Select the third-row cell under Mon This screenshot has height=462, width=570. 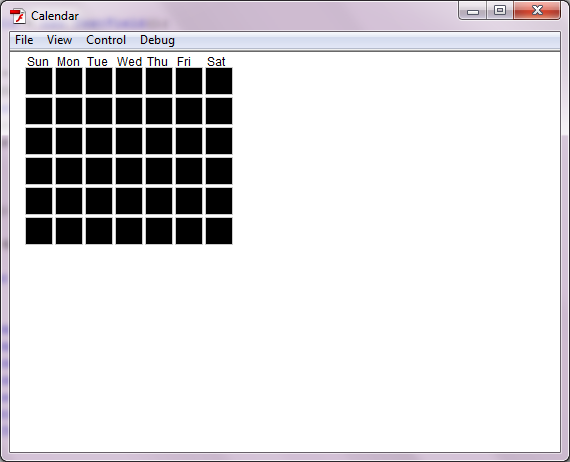point(69,141)
